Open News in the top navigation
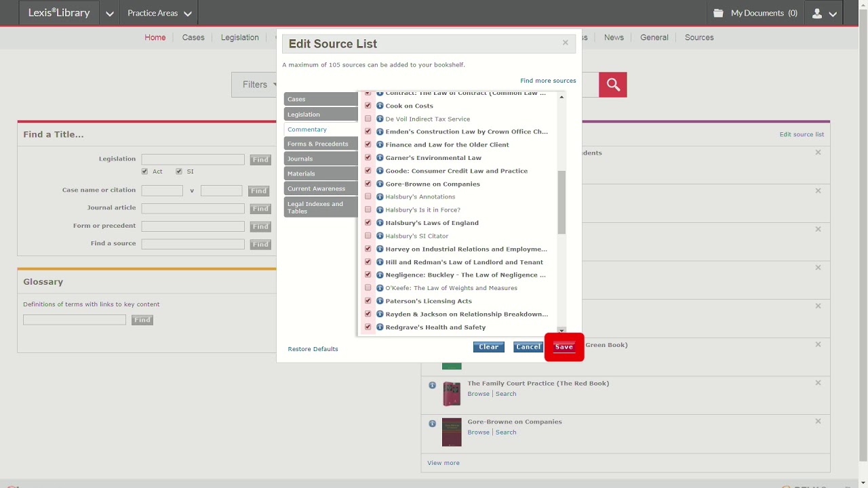 click(x=614, y=37)
